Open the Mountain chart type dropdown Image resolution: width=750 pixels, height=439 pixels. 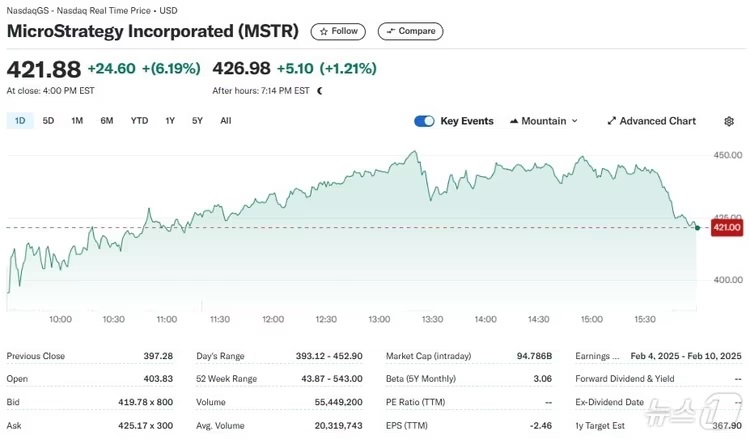(x=544, y=121)
